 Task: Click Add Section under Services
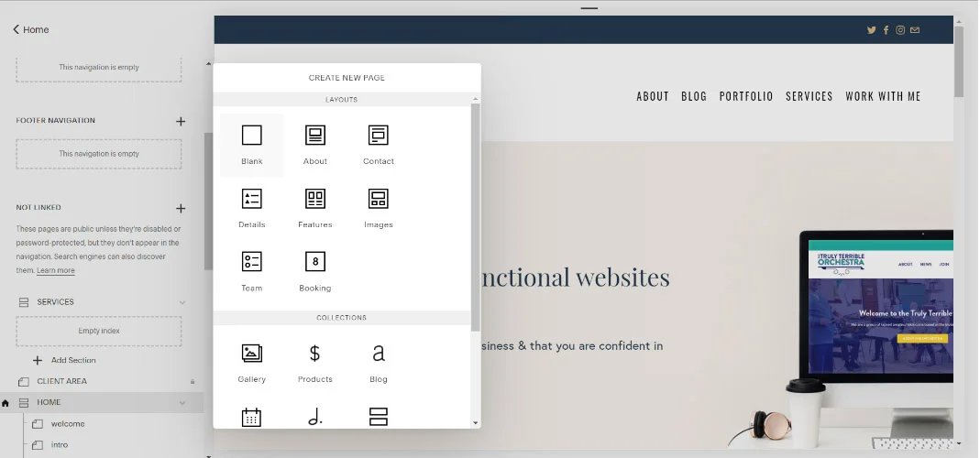point(64,360)
